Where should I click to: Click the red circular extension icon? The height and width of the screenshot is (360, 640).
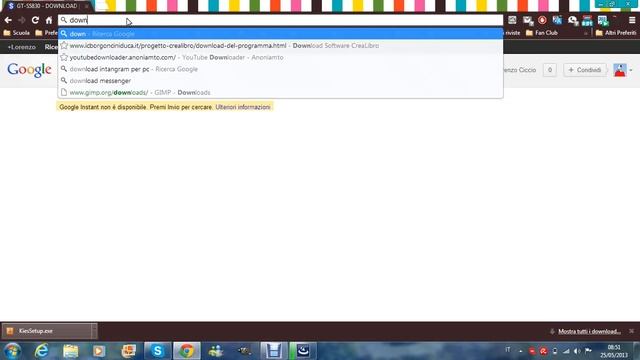[542, 20]
